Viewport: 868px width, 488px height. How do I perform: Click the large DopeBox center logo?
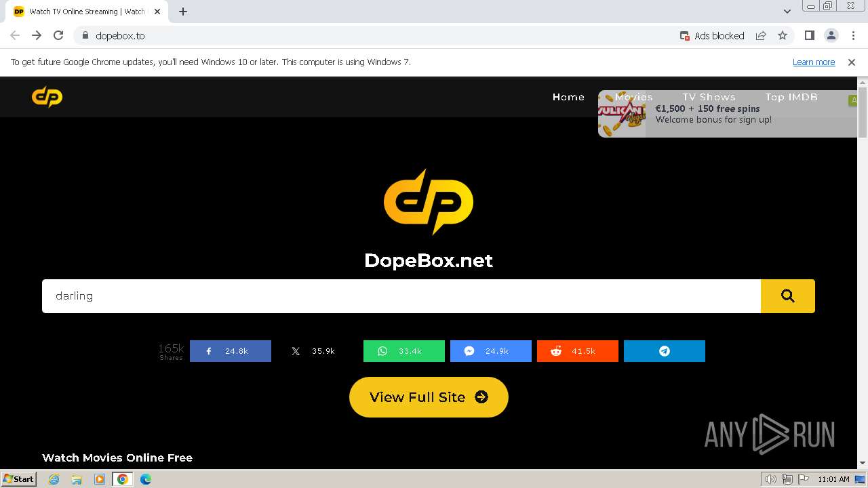click(x=429, y=202)
